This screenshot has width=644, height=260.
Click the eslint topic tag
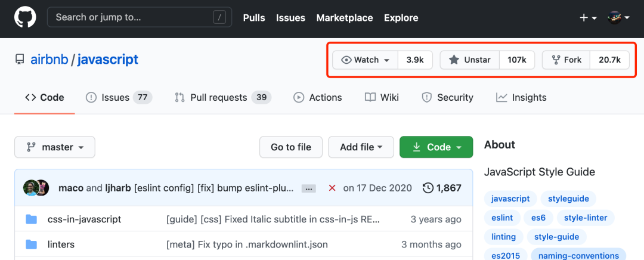click(x=503, y=218)
